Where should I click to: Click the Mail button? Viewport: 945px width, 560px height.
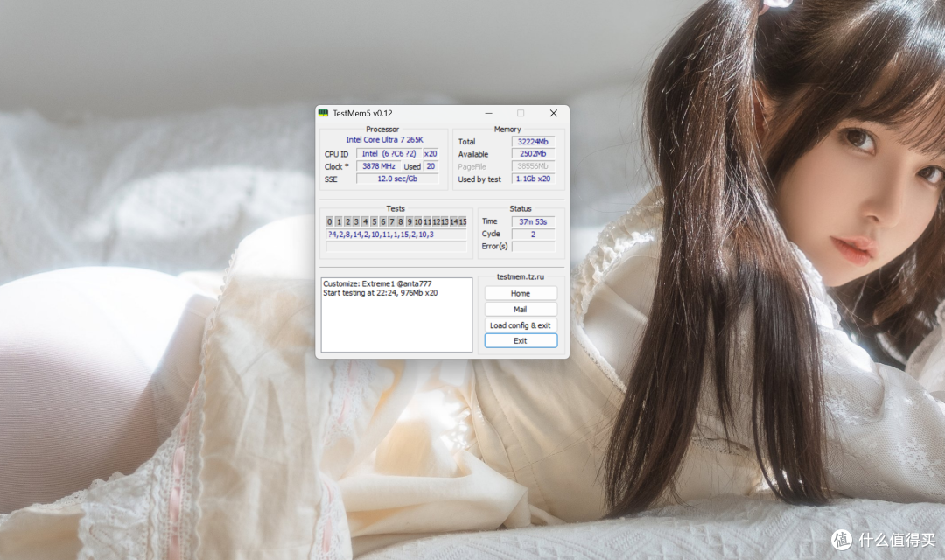coord(521,309)
